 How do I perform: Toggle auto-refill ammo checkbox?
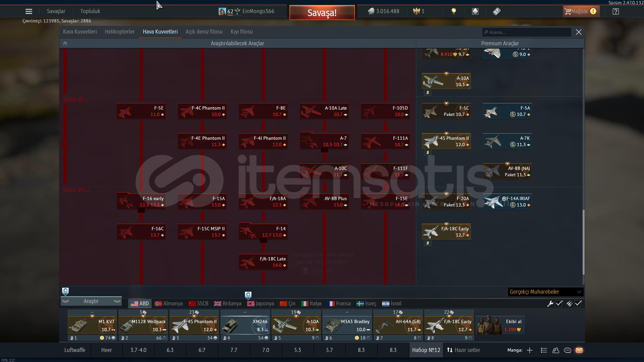578,304
